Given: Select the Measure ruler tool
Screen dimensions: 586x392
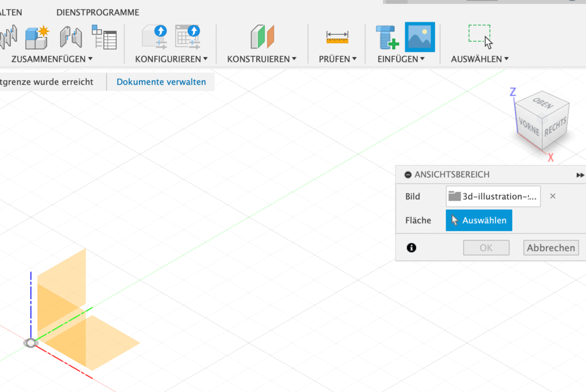Looking at the screenshot, I should point(337,37).
